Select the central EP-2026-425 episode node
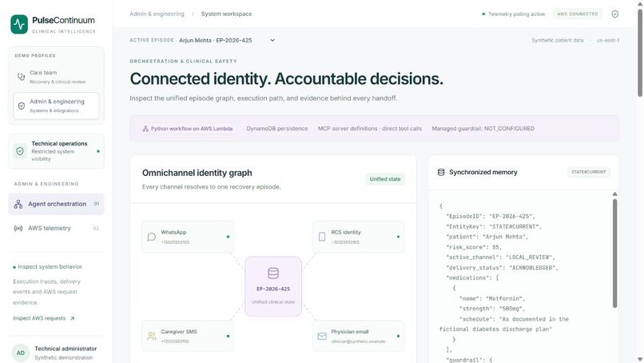Viewport: 644px width, 363px height. (x=273, y=286)
